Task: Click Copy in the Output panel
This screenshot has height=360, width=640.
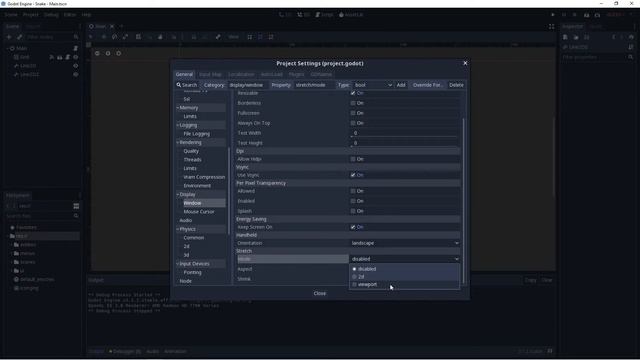Action: [530, 280]
